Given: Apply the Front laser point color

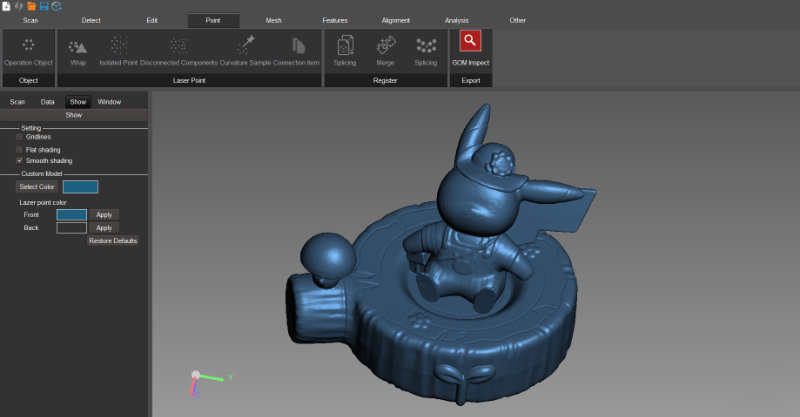Looking at the screenshot, I should 104,215.
